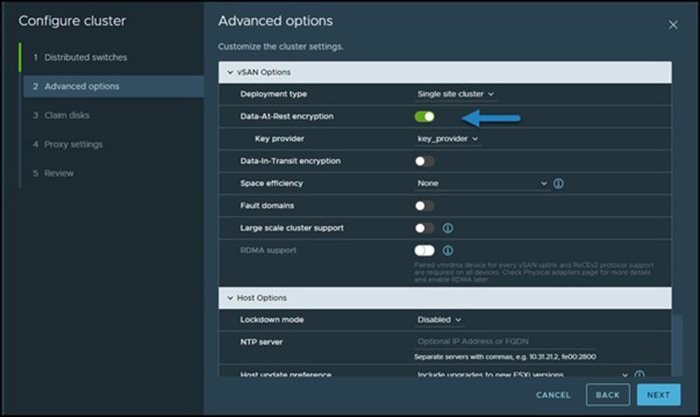The height and width of the screenshot is (417, 700).
Task: Change Lockdown mode dropdown value
Action: [440, 320]
